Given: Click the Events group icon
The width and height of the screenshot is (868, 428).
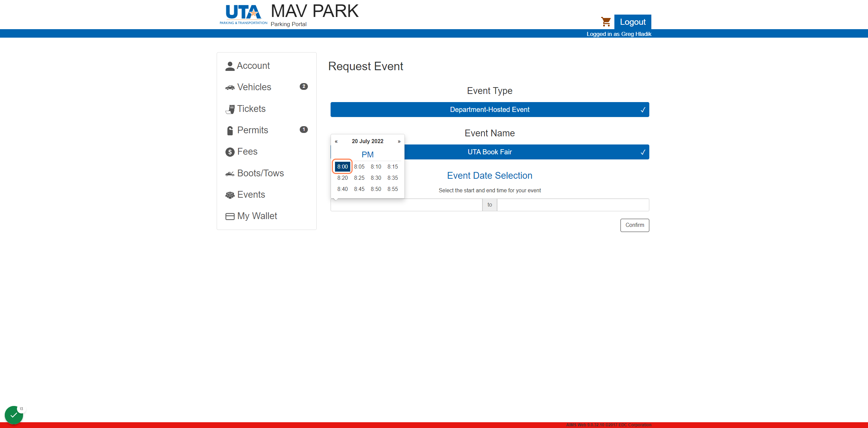Looking at the screenshot, I should [230, 195].
